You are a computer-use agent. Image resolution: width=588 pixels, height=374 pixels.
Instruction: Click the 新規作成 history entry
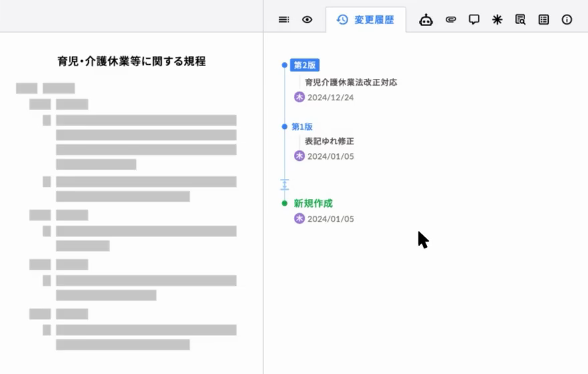pos(313,203)
